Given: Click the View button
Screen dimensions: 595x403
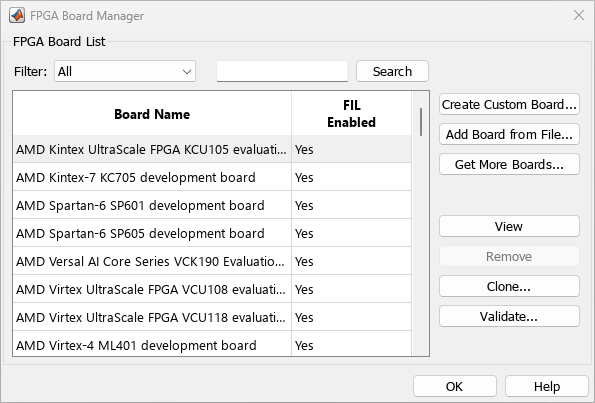Looking at the screenshot, I should pyautogui.click(x=509, y=227).
